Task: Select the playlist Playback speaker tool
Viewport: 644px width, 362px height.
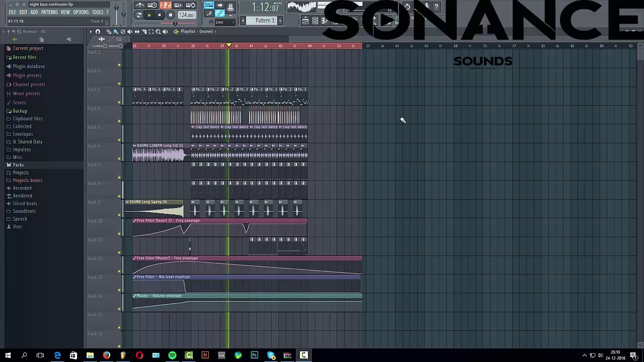Action: click(x=165, y=31)
